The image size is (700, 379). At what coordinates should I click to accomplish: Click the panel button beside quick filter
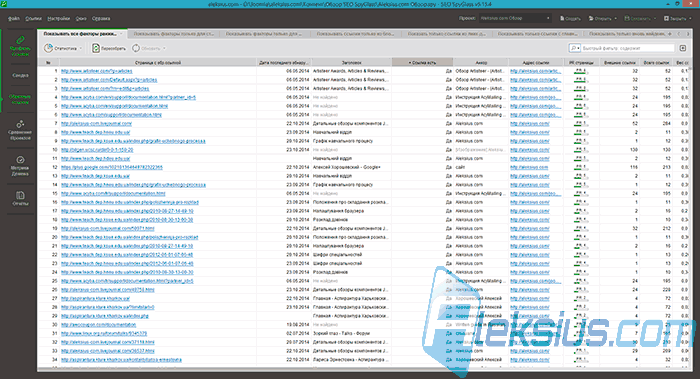pyautogui.click(x=683, y=48)
